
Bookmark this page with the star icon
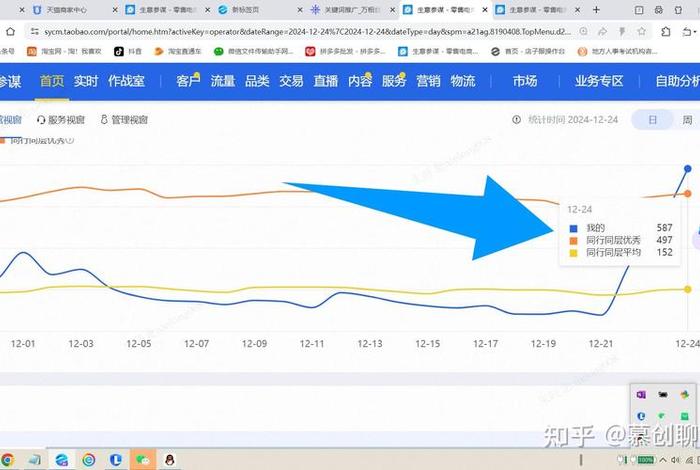(642, 31)
